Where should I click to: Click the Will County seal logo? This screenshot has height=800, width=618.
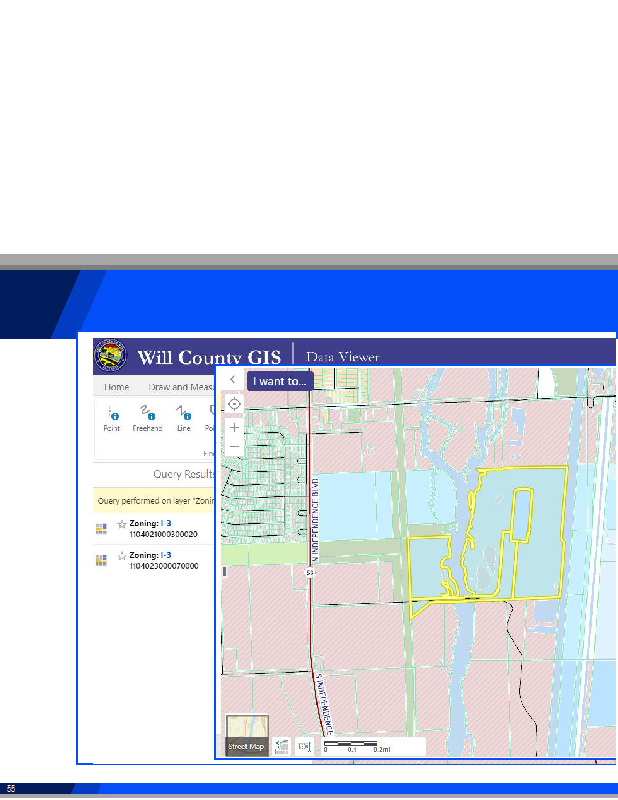pos(113,357)
